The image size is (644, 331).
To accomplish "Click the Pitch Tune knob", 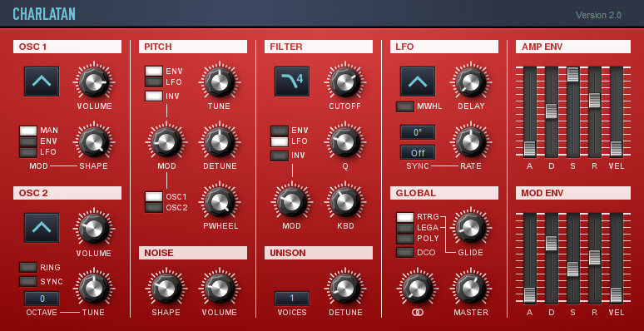I will 220,82.
